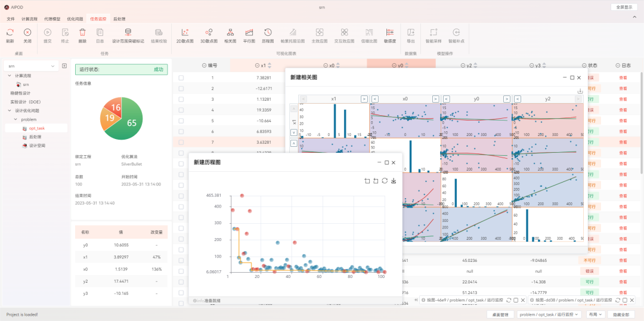This screenshot has width=644, height=321.
Task: Open the 布局 layout dropdown
Action: 595,314
